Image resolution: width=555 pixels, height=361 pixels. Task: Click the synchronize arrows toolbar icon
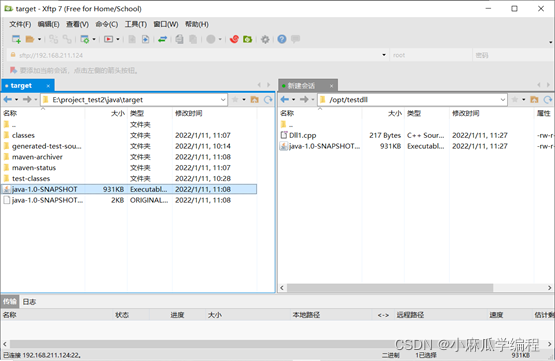[162, 39]
